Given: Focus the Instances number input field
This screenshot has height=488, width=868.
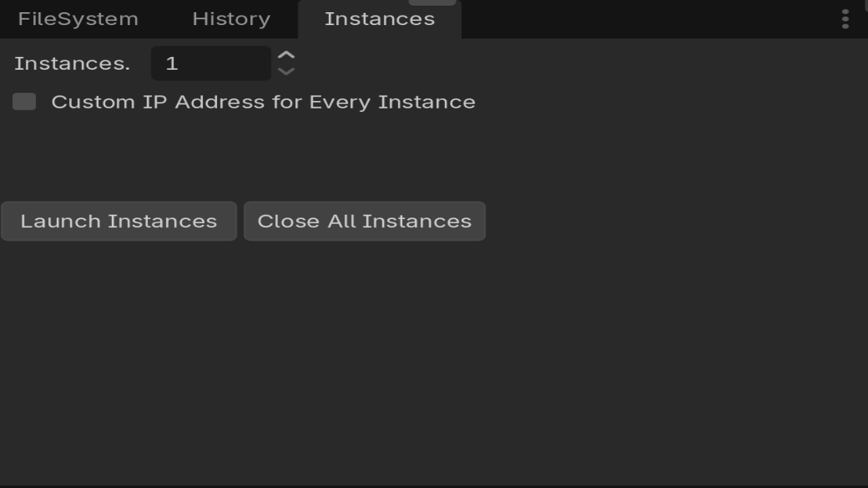Looking at the screenshot, I should (211, 63).
